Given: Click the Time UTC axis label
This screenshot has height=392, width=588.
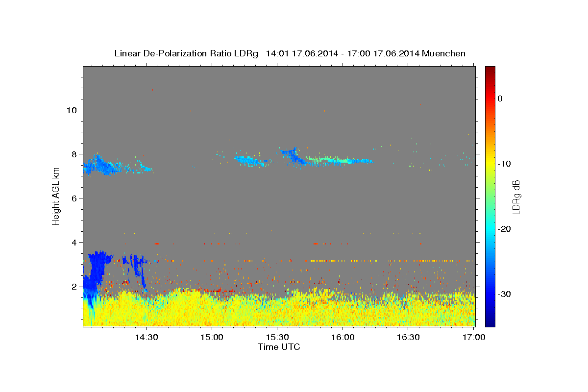Looking at the screenshot, I should click(279, 347).
